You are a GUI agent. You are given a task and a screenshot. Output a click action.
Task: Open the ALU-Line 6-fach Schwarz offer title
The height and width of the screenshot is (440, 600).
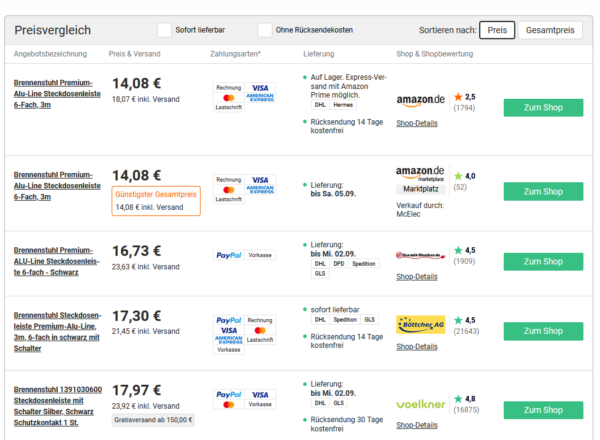click(57, 261)
